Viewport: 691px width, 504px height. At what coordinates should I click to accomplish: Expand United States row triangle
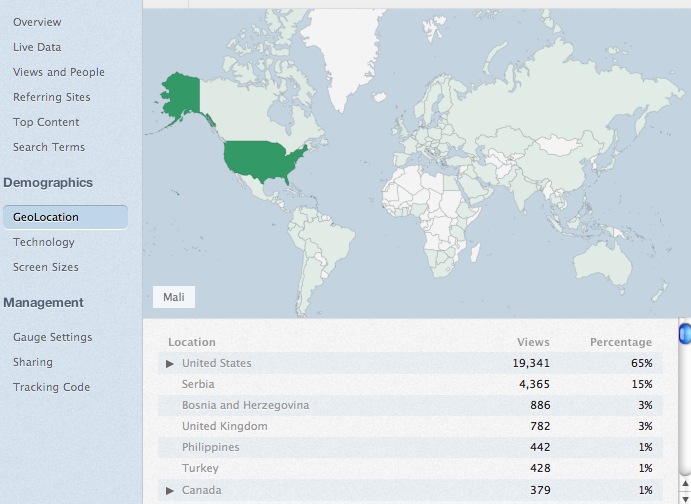pos(170,363)
